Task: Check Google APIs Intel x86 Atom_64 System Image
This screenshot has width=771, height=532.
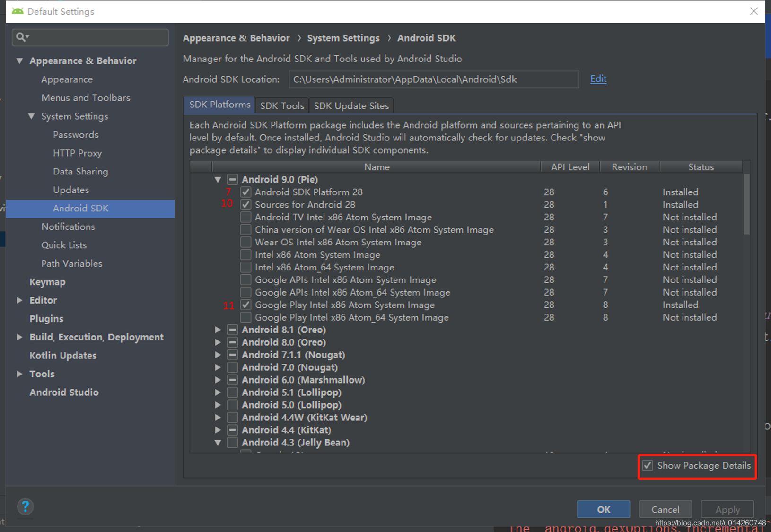Action: click(x=245, y=292)
